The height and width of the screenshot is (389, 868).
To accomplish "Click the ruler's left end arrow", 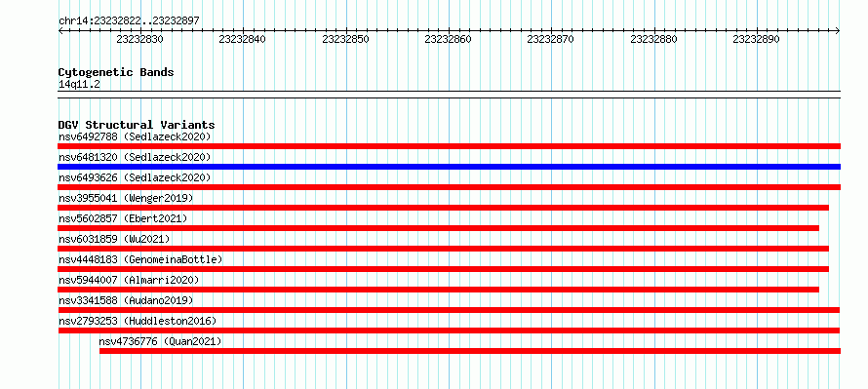I will 60,31.
